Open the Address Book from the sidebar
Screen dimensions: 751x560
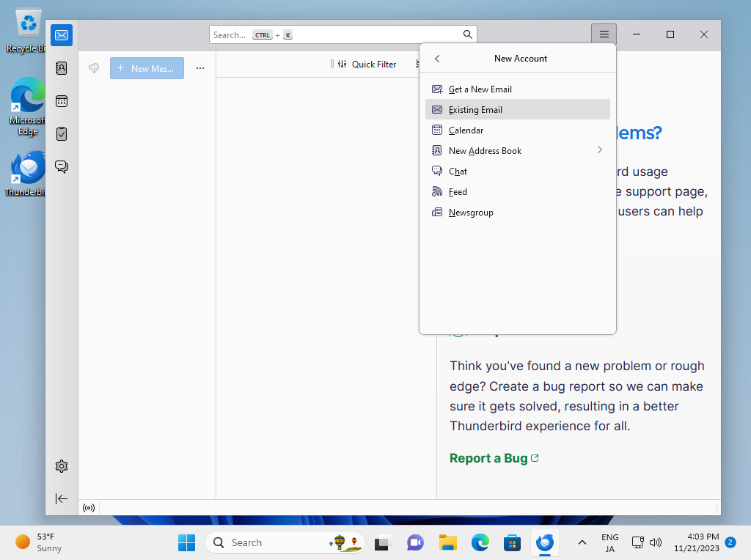pos(61,67)
